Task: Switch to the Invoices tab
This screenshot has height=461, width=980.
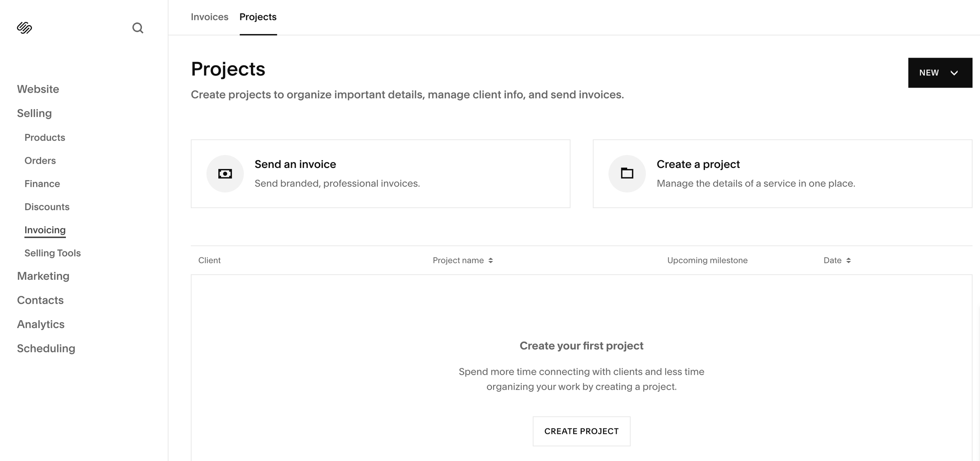Action: pos(209,17)
